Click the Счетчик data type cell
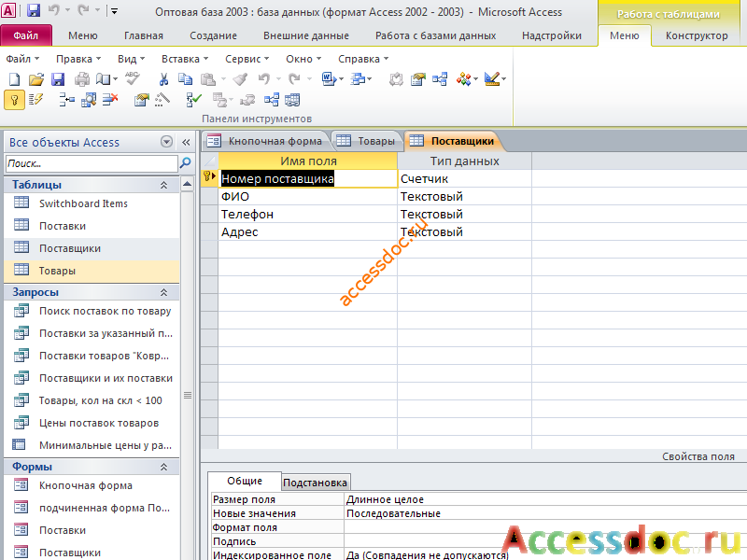747x560 pixels. 464,178
